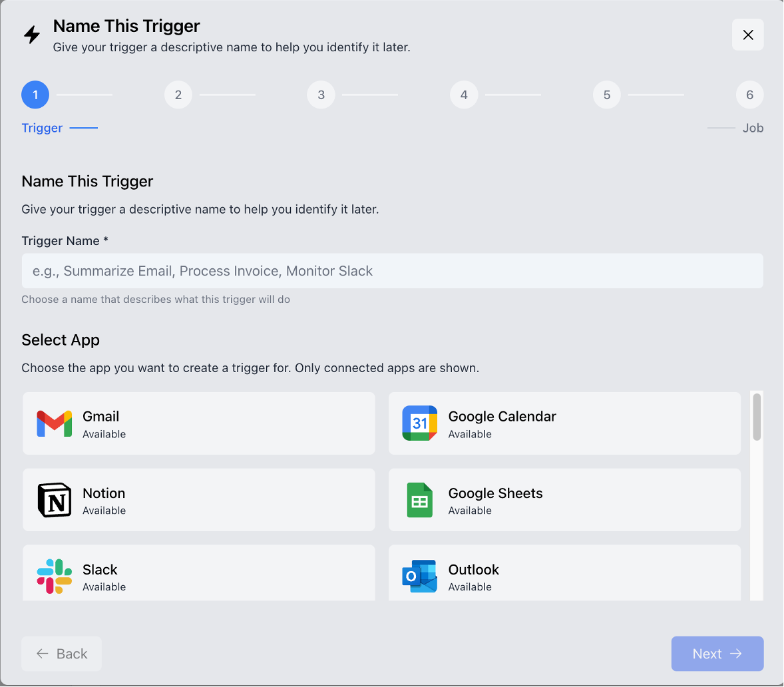Select the Google Sheets app
The width and height of the screenshot is (784, 687).
click(x=564, y=499)
